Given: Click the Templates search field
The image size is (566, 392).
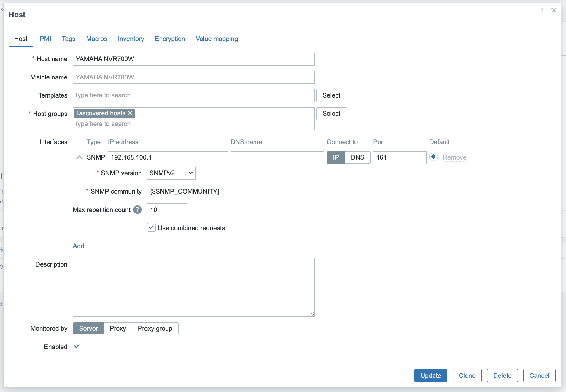Looking at the screenshot, I should point(193,95).
